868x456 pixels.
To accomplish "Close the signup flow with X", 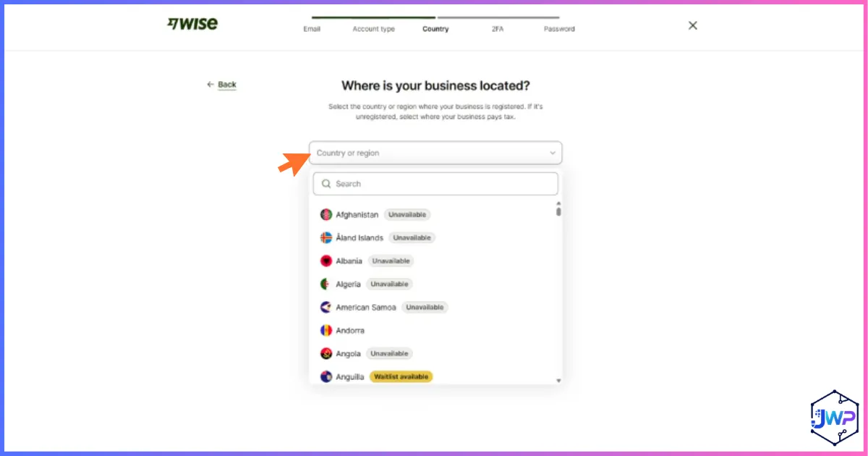I will click(x=693, y=25).
